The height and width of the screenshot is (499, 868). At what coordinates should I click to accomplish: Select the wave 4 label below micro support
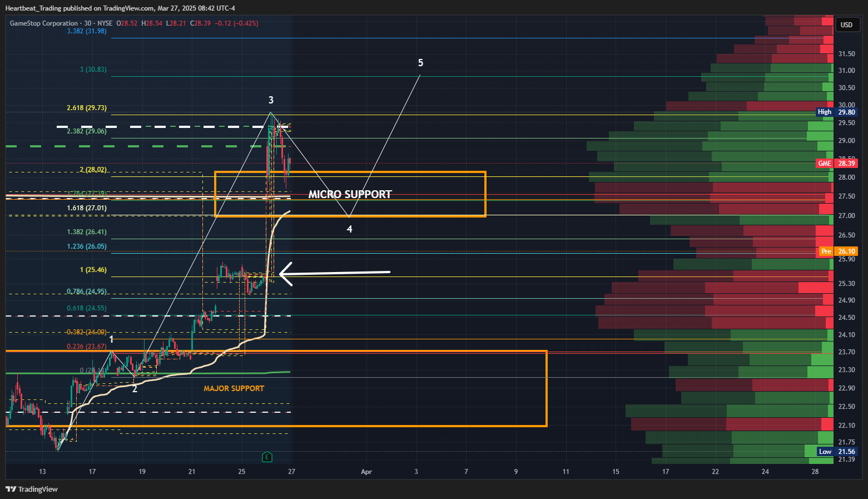349,229
